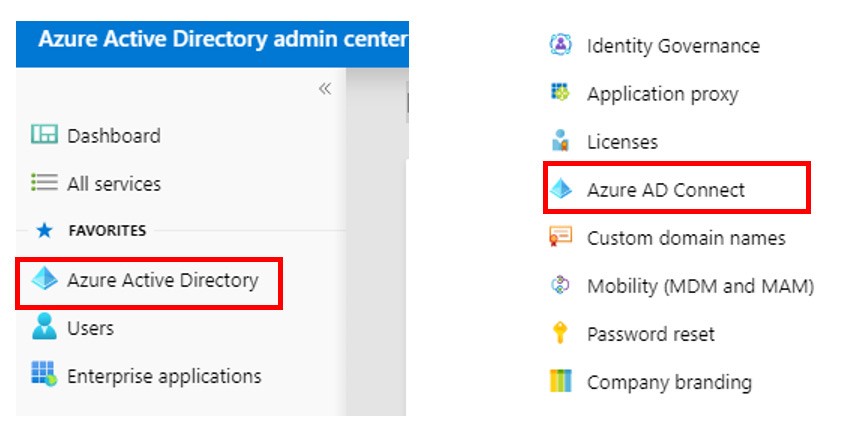Click the Users person icon
Viewport: 860px width, 437px height.
point(44,326)
